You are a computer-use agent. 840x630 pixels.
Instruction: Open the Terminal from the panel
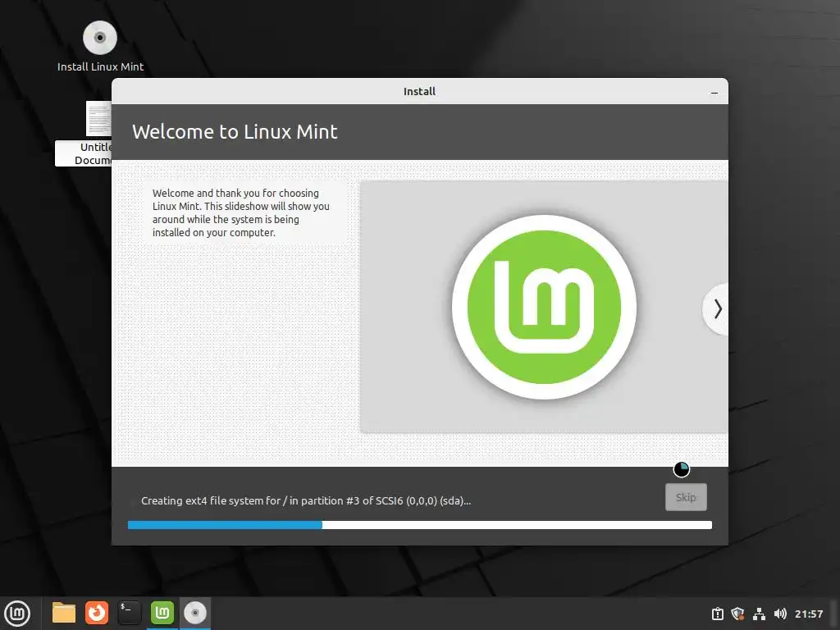[x=129, y=613]
